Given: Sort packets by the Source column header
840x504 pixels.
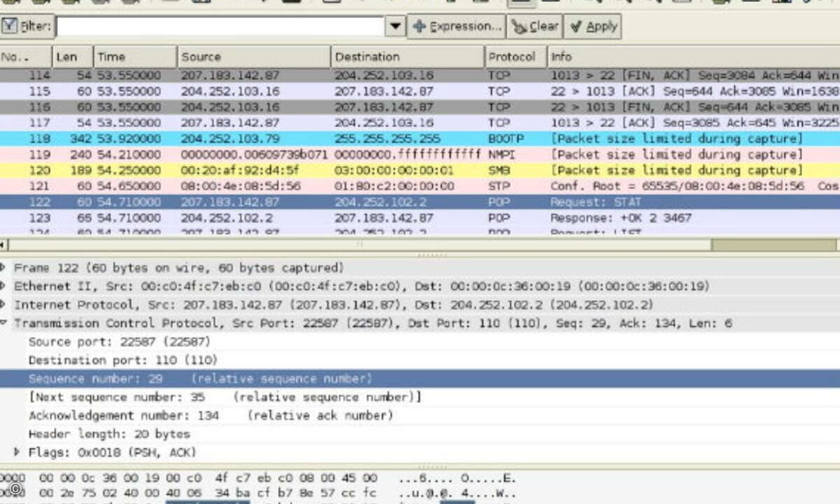Looking at the screenshot, I should (254, 57).
